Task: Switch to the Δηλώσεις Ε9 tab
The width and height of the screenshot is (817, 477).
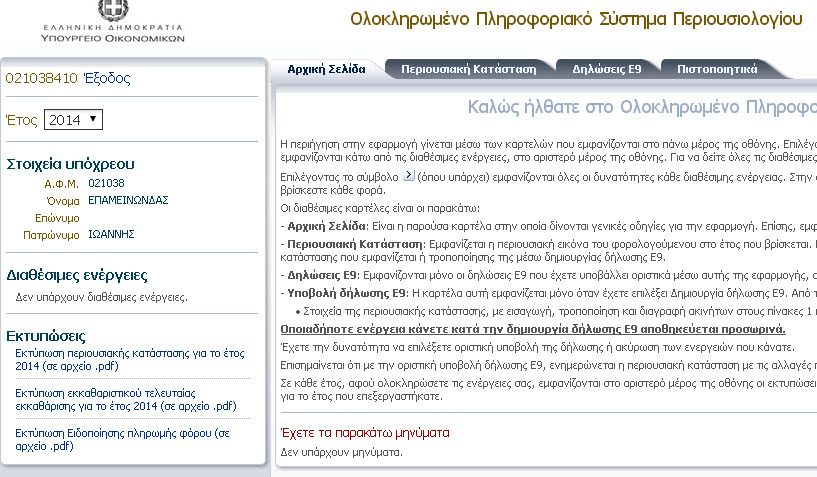Action: point(606,69)
